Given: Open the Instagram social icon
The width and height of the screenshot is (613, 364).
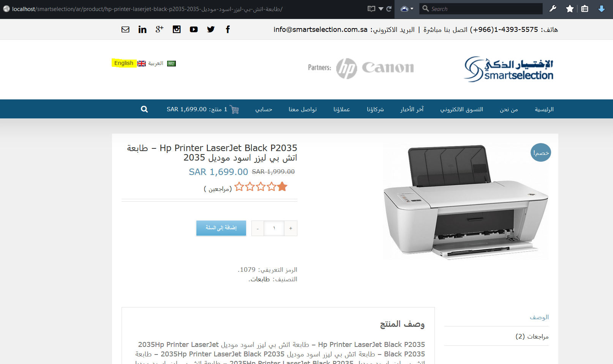Looking at the screenshot, I should click(177, 29).
